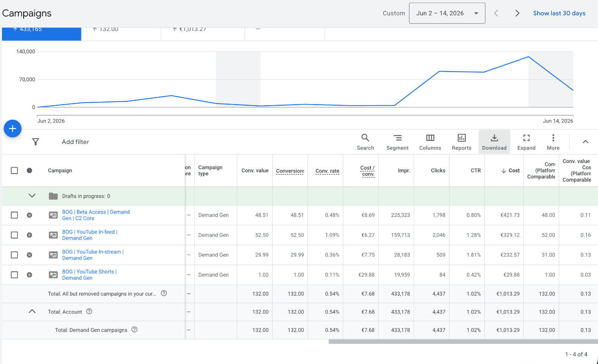598x364 pixels.
Task: Open the Jun 2 – 14, 2026 date dropdown
Action: tap(447, 13)
